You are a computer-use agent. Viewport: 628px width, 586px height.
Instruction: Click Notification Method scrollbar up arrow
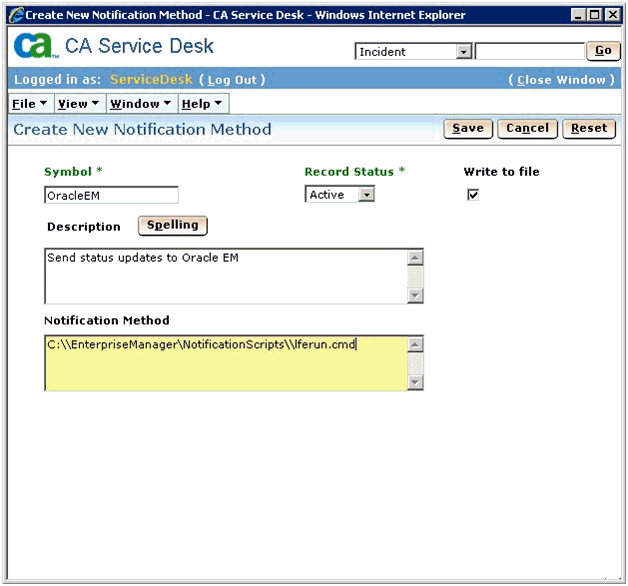point(415,344)
